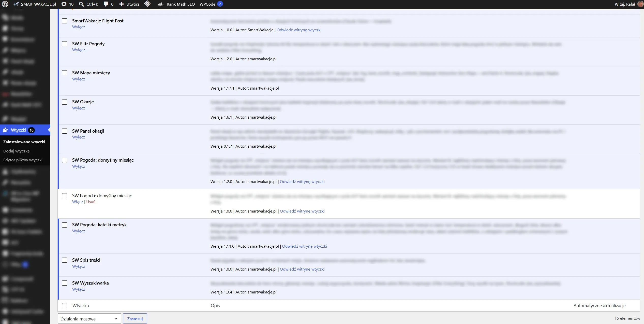Viewport: 644px width, 324px height.
Task: Open the Działania masowe dropdown
Action: click(89, 319)
